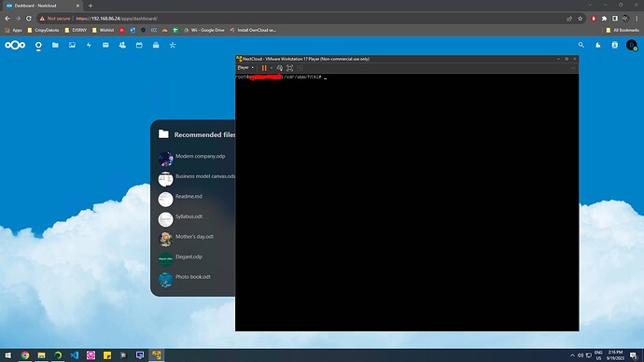Click the Photo book.odt thumbnail
Viewport: 644px width, 362px height.
click(x=165, y=280)
